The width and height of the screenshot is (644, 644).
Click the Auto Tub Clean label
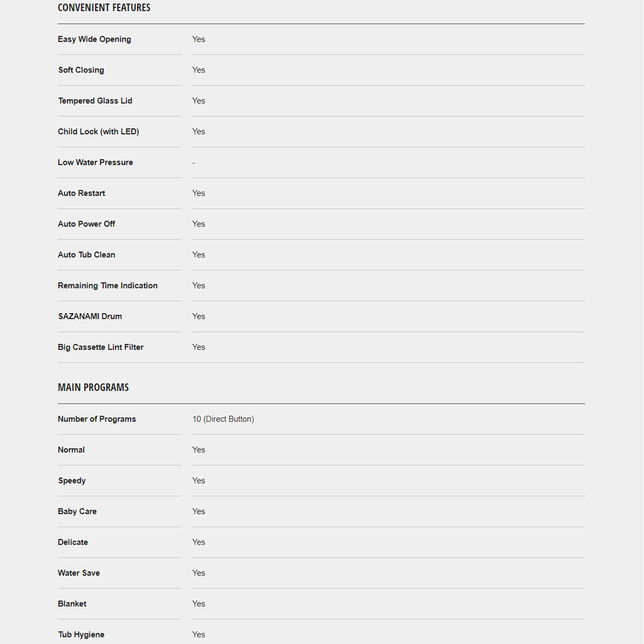click(86, 255)
